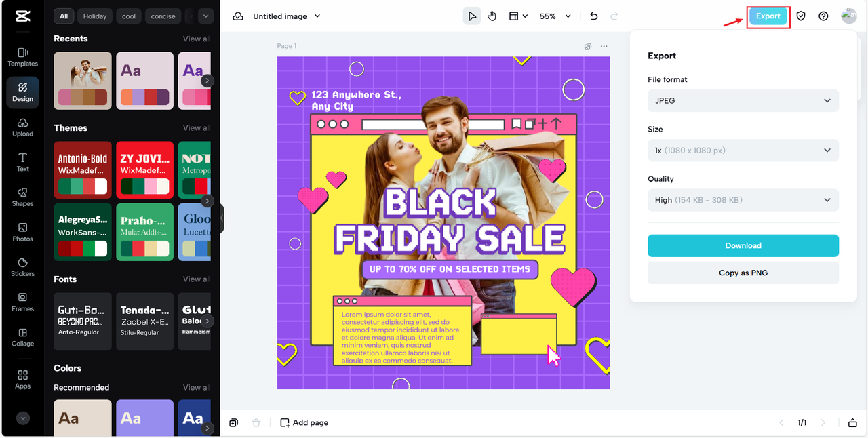
Task: Click the Copy as PNG button
Action: (x=743, y=273)
